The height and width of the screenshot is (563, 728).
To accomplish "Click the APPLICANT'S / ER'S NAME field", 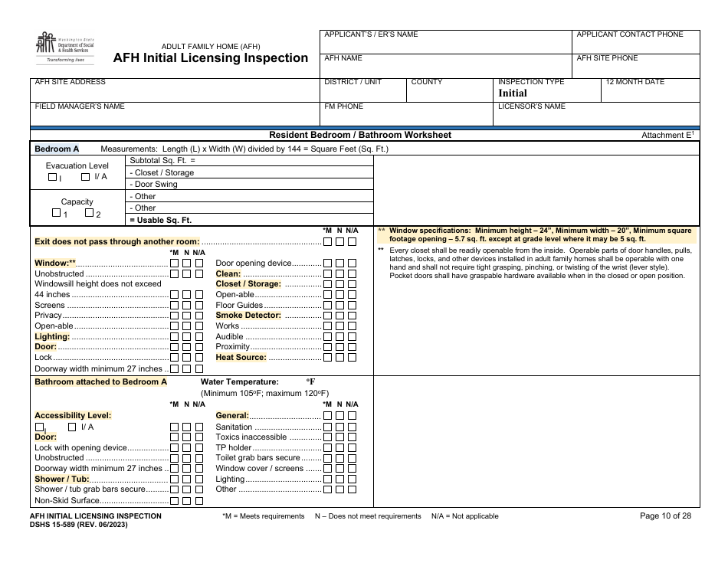I will click(441, 43).
